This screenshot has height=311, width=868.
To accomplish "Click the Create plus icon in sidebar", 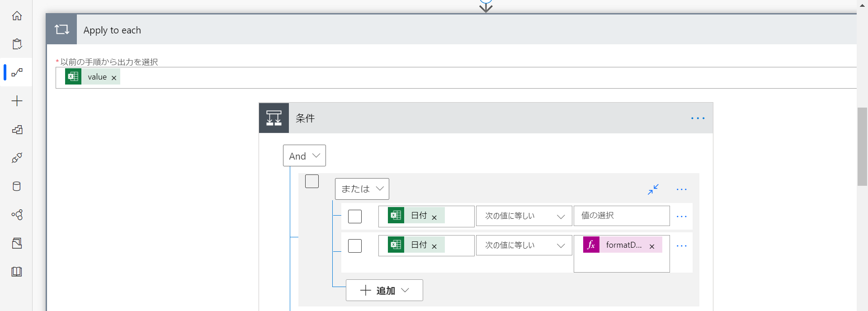I will (x=17, y=101).
